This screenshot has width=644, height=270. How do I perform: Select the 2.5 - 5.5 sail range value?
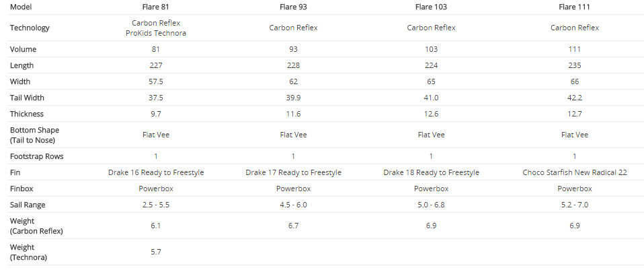point(156,205)
